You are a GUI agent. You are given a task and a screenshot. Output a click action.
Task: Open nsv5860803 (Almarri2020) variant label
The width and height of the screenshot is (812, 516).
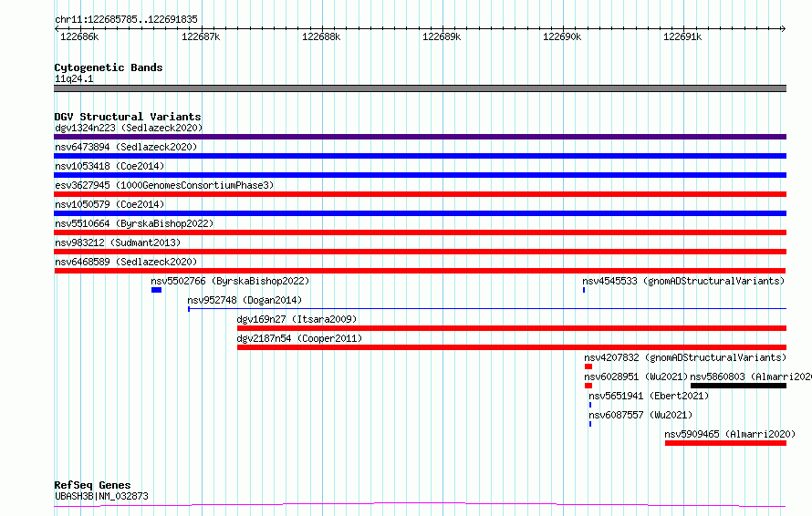[x=751, y=377]
